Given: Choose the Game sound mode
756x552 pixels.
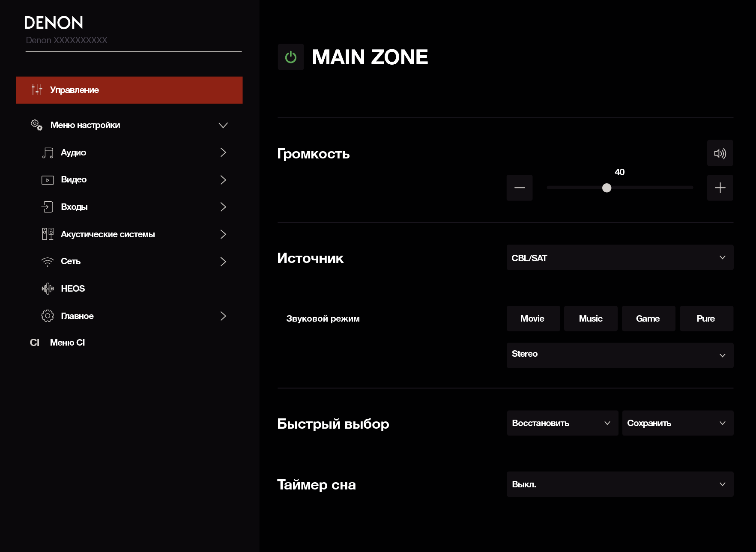Looking at the screenshot, I should tap(648, 319).
